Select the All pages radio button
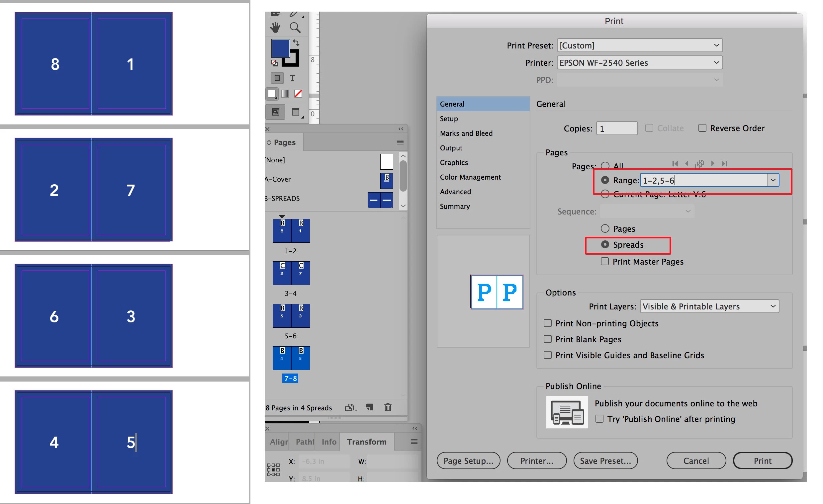 [x=605, y=166]
